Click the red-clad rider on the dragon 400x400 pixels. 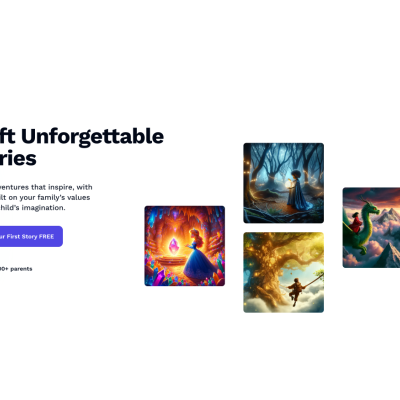pyautogui.click(x=356, y=222)
